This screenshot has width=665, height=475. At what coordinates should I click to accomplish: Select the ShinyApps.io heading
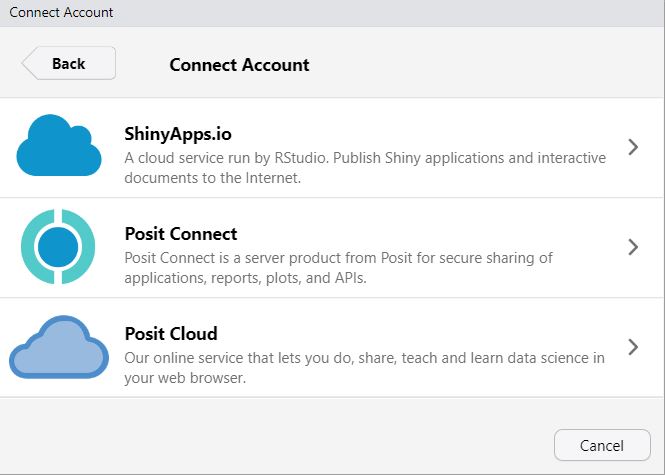(178, 134)
